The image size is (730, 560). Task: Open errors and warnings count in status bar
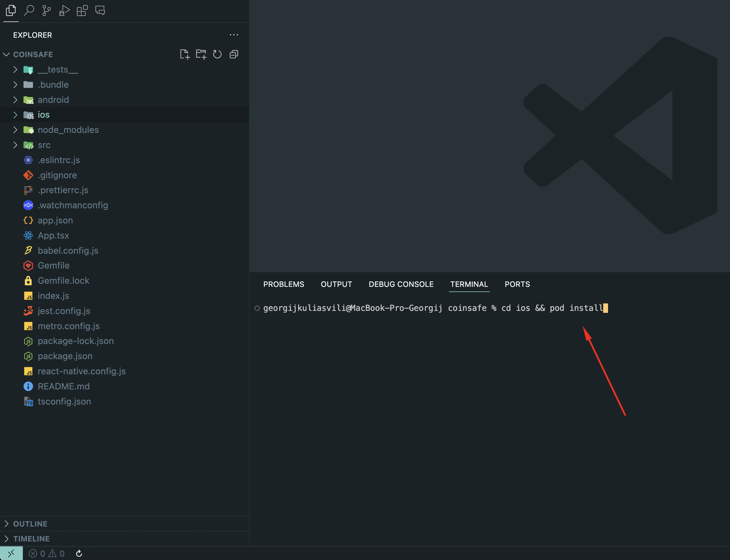(x=47, y=554)
